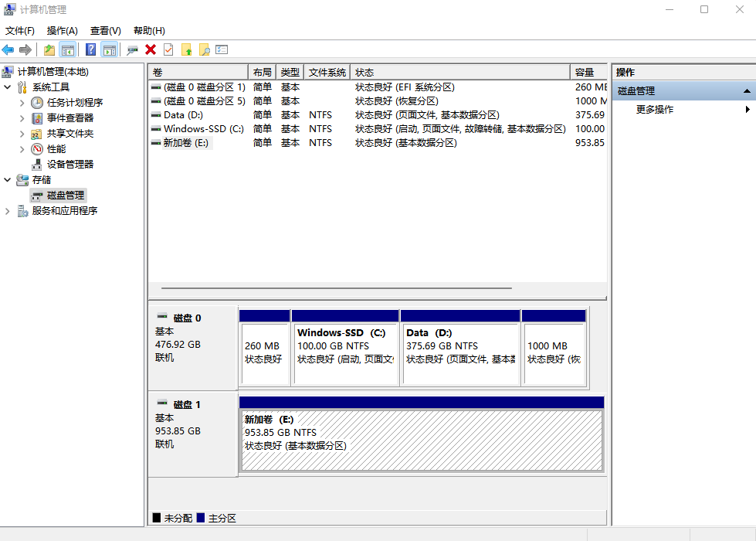Select the Windows-SSD (C:) partition block
This screenshot has height=541, width=756.
tap(345, 348)
